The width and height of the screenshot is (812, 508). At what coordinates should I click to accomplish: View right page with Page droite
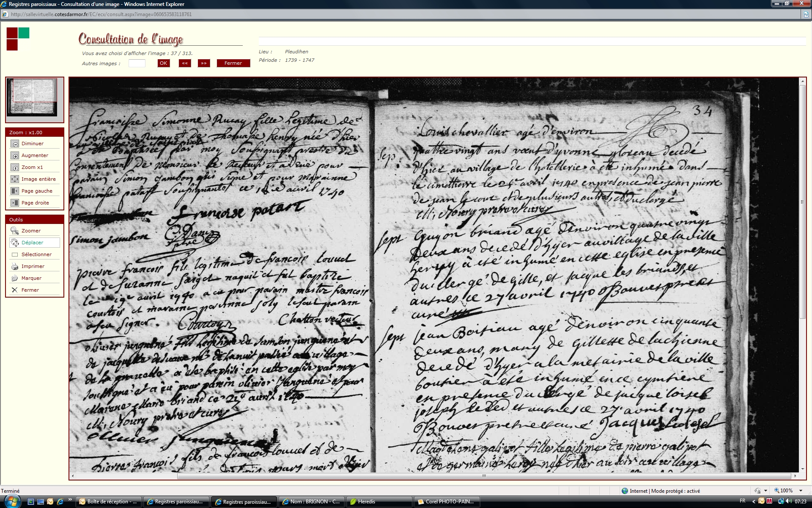(x=15, y=203)
